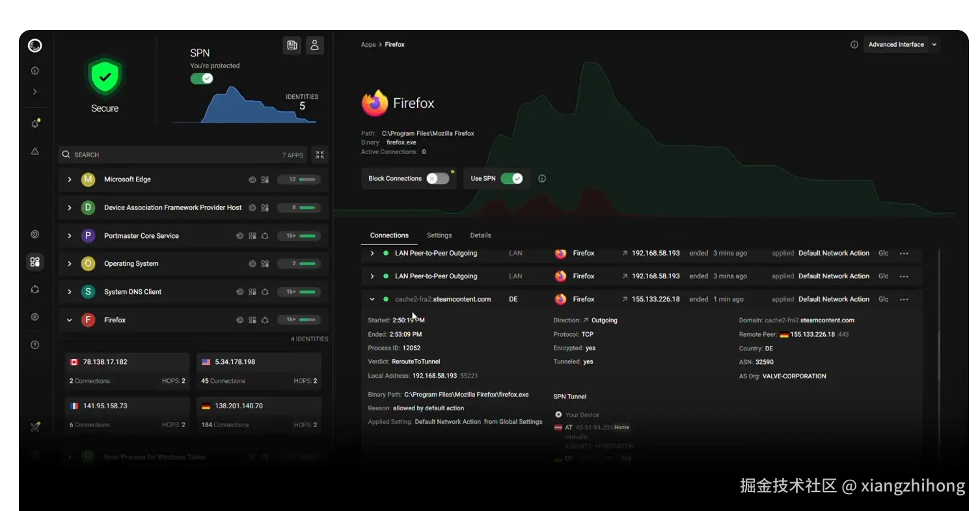980x511 pixels.
Task: Open the warning triangle icon in the sidebar
Action: [x=35, y=151]
